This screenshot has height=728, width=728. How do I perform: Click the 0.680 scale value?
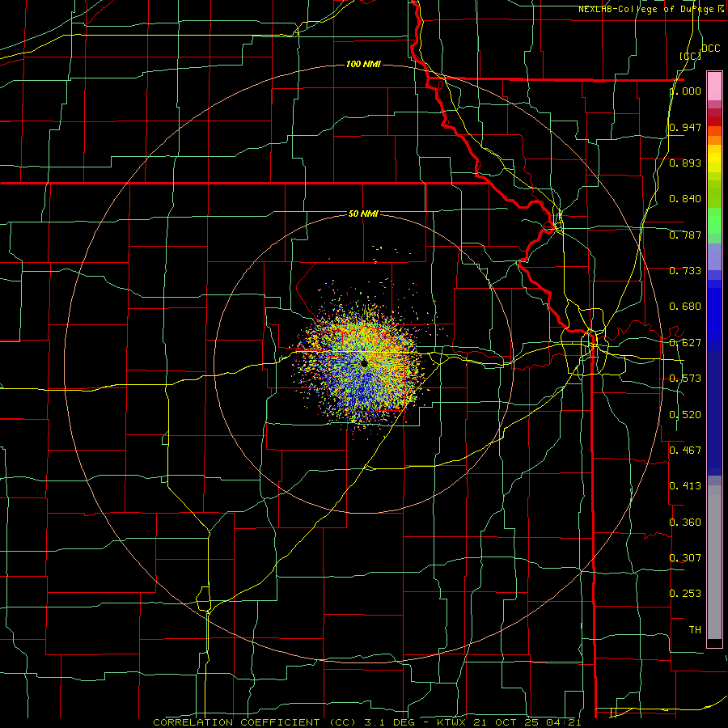pos(685,307)
